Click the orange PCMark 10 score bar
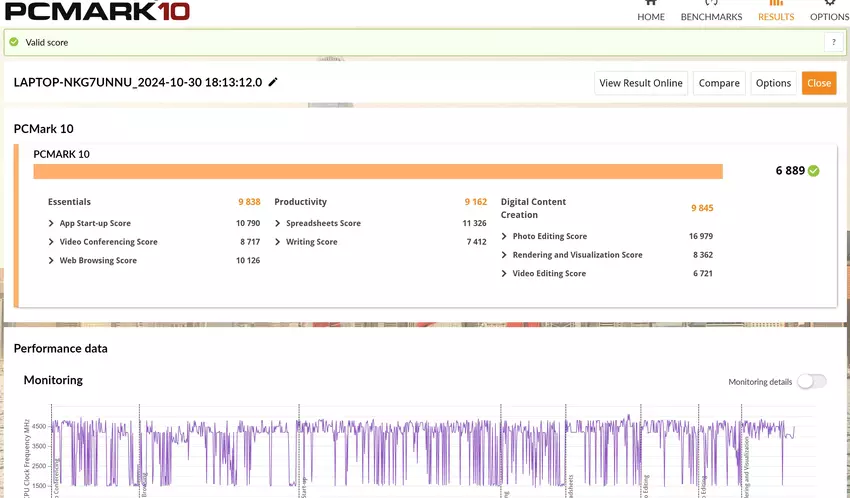The image size is (850, 498). (x=378, y=171)
